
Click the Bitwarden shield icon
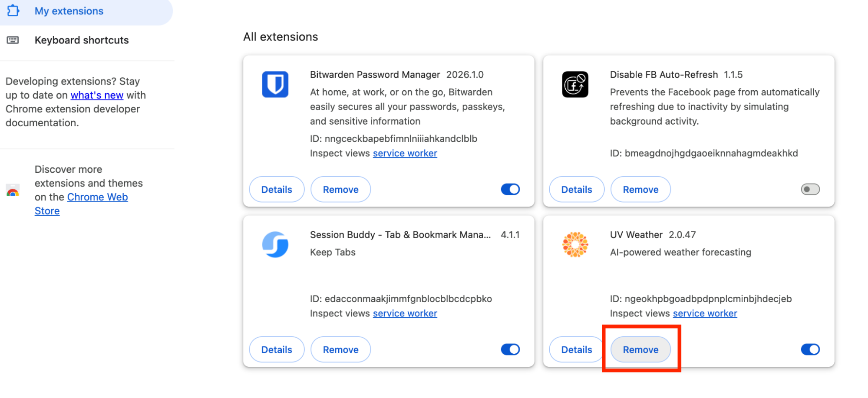pyautogui.click(x=276, y=84)
